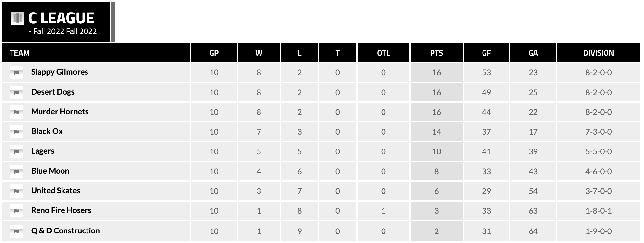The width and height of the screenshot is (644, 243).
Task: Click the Desert Dogs team flag icon
Action: point(16,92)
